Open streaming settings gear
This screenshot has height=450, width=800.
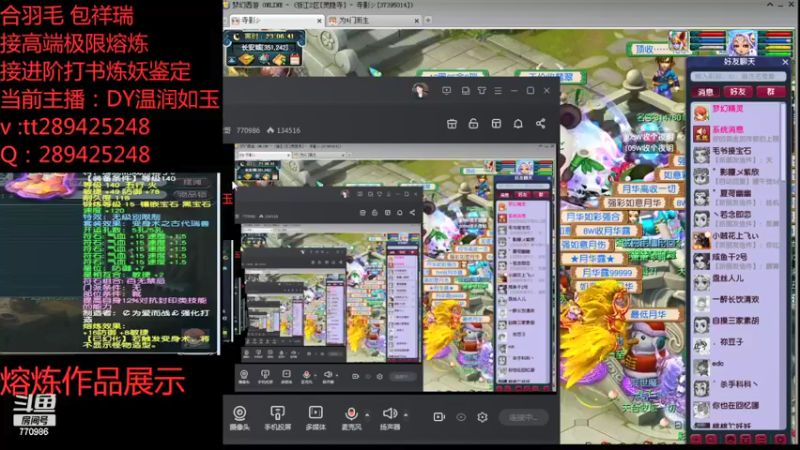pyautogui.click(x=482, y=417)
